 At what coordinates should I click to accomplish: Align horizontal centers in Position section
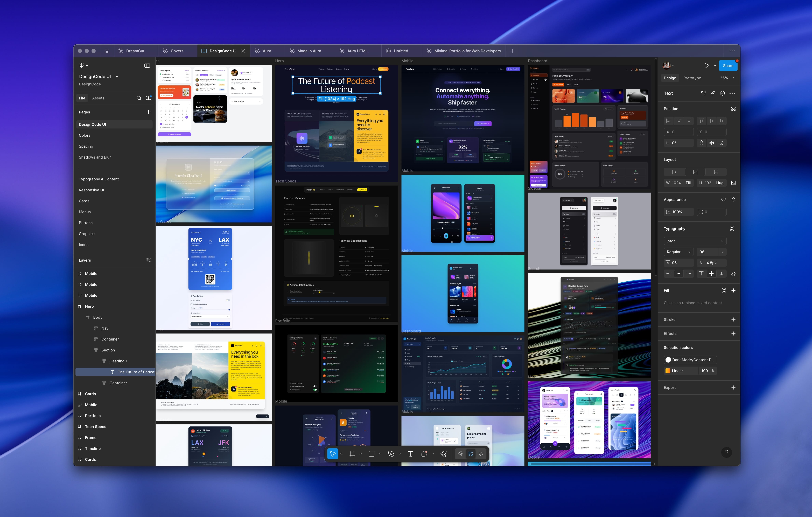(x=679, y=121)
